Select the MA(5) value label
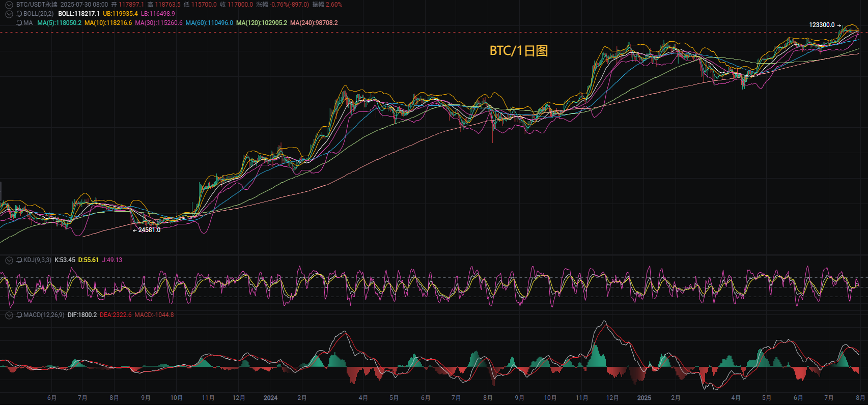868x405 pixels. pos(60,23)
